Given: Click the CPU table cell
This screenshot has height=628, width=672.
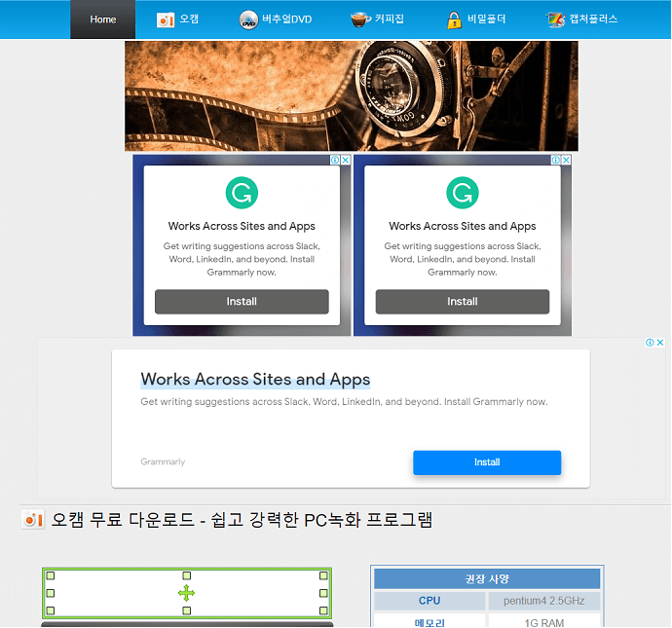Looking at the screenshot, I should pyautogui.click(x=429, y=601).
